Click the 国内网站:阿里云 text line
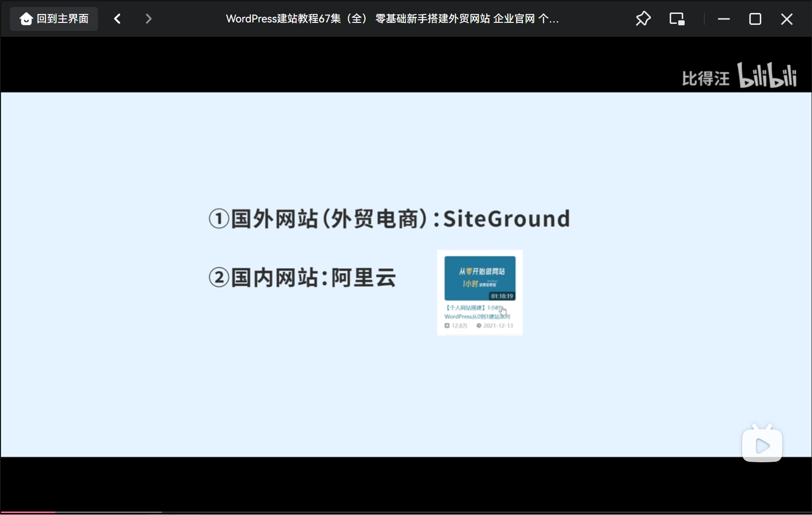Image resolution: width=812 pixels, height=515 pixels. point(302,278)
